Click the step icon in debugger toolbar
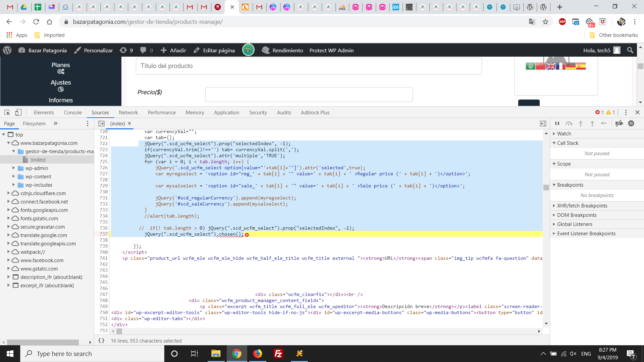The image size is (644, 362). (x=604, y=123)
